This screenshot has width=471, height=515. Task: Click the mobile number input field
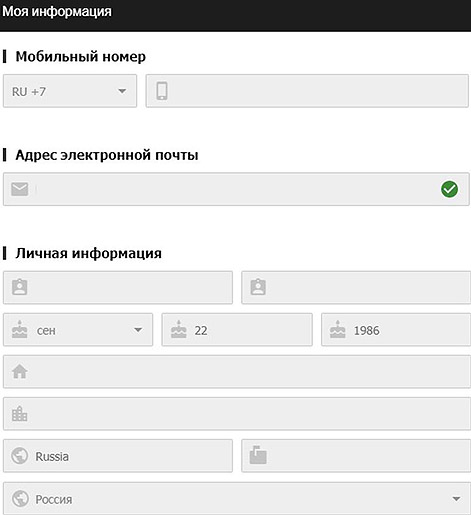(307, 91)
